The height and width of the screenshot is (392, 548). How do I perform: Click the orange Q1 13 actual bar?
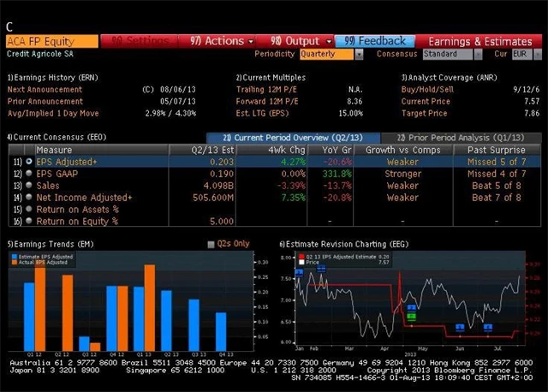click(x=150, y=308)
